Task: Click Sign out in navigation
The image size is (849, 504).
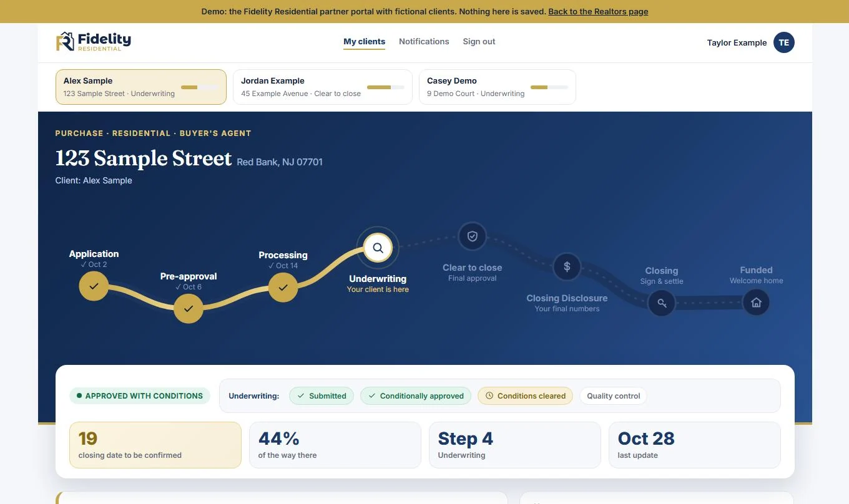Action: coord(479,42)
